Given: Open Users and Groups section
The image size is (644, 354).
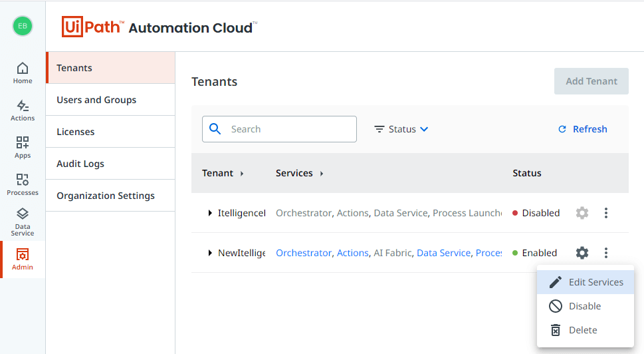Looking at the screenshot, I should [x=111, y=100].
